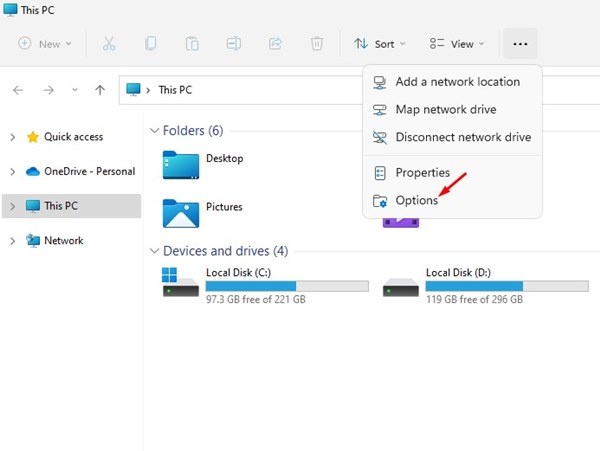Select Map network drive
Viewport: 600px width, 451px height.
point(452,110)
